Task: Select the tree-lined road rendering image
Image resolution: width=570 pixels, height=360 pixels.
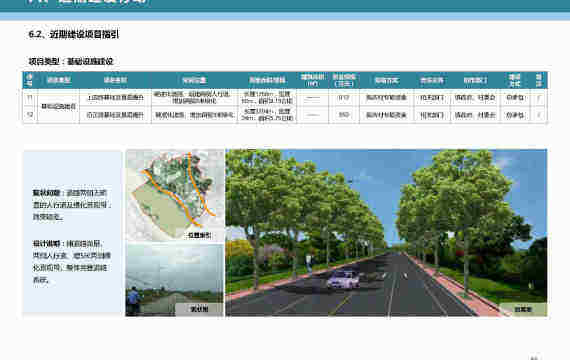Action: pyautogui.click(x=386, y=233)
